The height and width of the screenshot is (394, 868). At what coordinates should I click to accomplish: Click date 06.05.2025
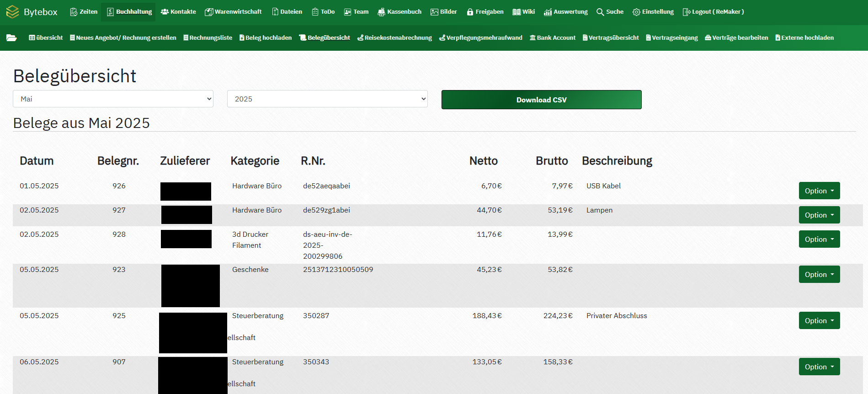coord(39,362)
